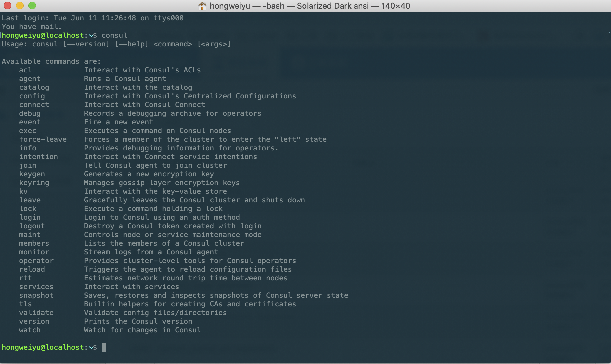Image resolution: width=611 pixels, height=364 pixels.
Task: Click the 'Prints the Consul version' description
Action: (138, 321)
